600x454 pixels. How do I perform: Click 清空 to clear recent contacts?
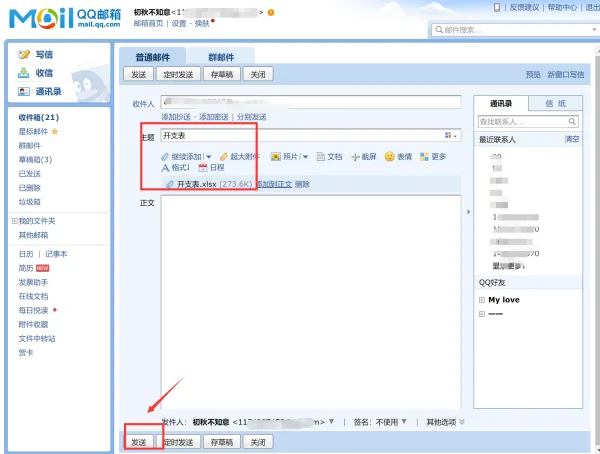(572, 139)
